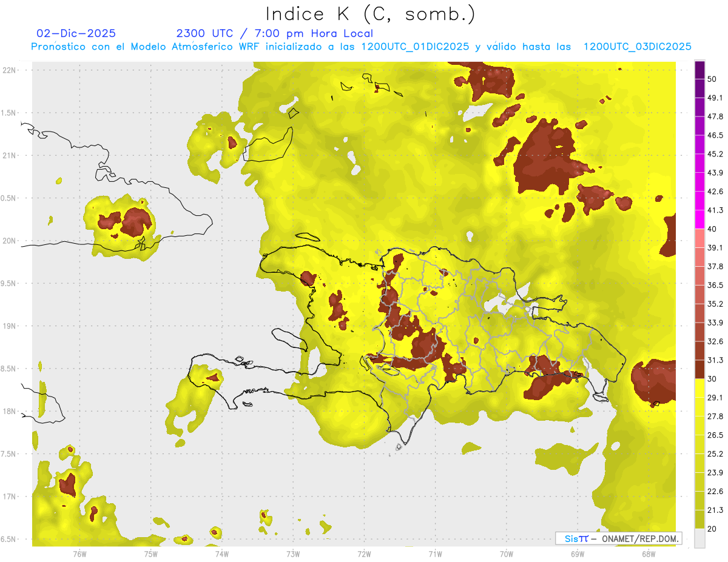Click the '26.5' color scale label
728x562 pixels.
tap(715, 435)
